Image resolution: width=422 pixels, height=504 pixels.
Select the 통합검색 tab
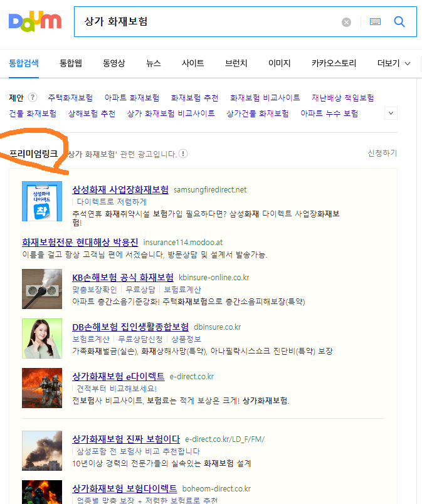(x=24, y=63)
